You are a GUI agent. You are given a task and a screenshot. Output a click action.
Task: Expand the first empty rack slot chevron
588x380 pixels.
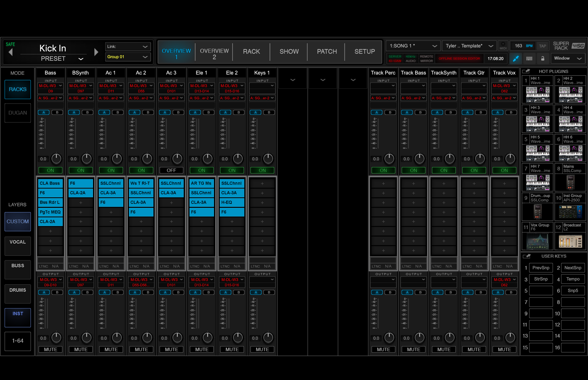(292, 80)
